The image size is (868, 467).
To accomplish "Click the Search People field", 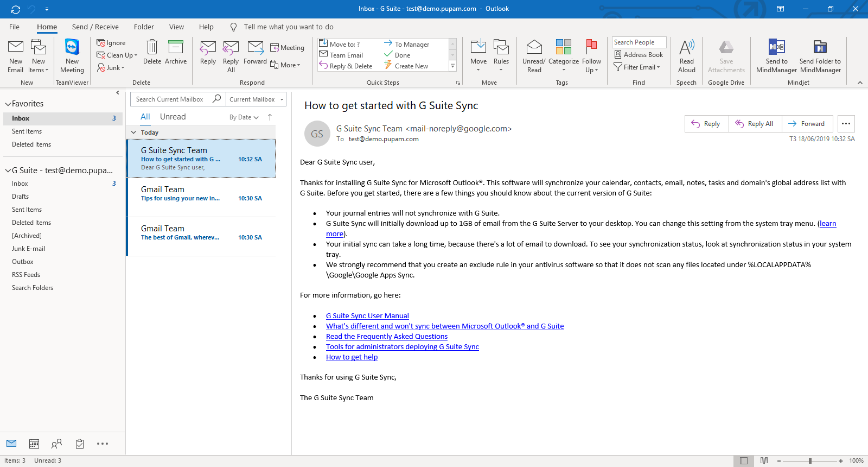I will 639,42.
